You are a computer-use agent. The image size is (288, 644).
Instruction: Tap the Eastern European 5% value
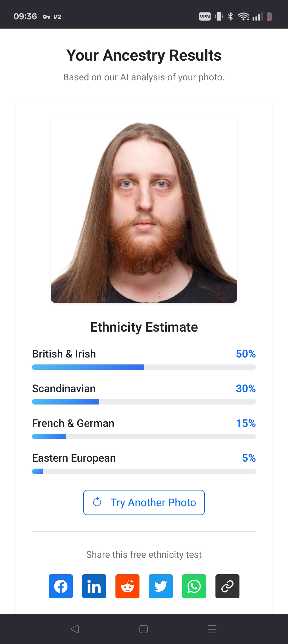pos(249,458)
